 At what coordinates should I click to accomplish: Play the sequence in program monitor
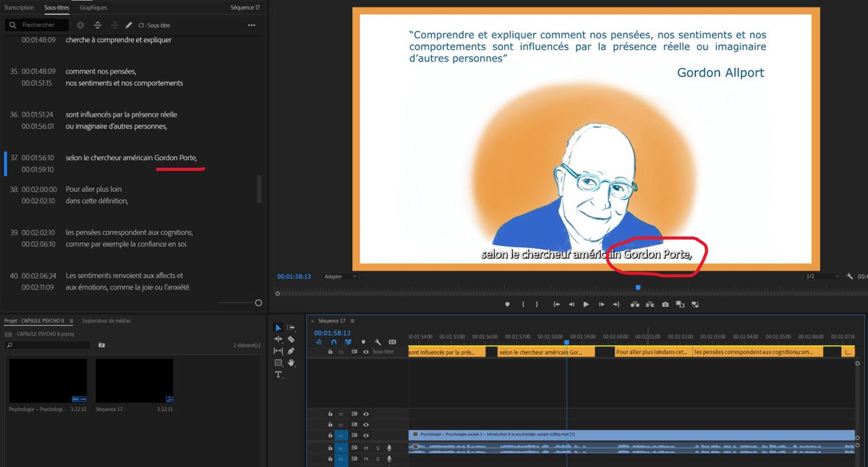[x=586, y=304]
